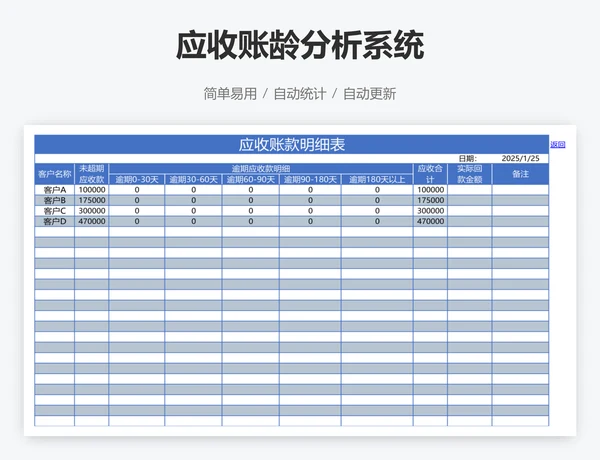Select the 客户名称 column header
Screen dimensions: 600x460
click(x=54, y=174)
